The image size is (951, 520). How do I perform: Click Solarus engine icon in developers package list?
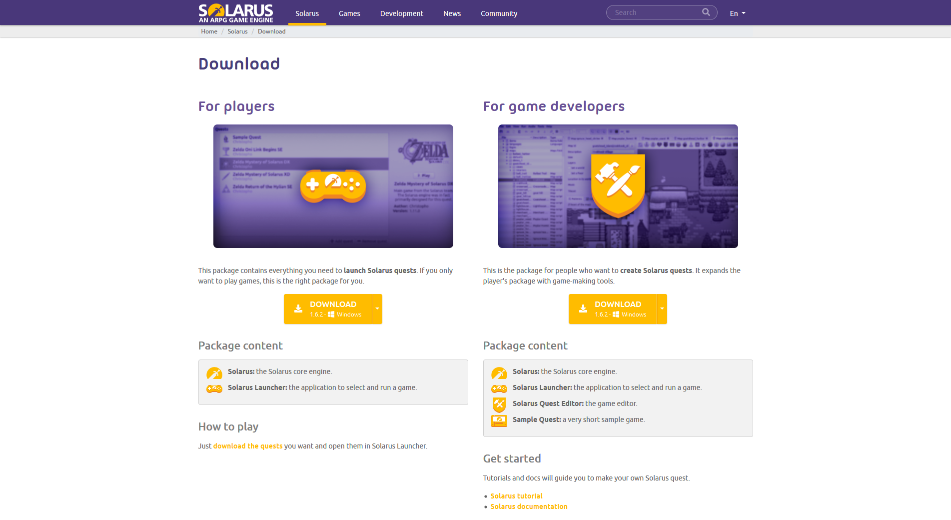pyautogui.click(x=499, y=373)
